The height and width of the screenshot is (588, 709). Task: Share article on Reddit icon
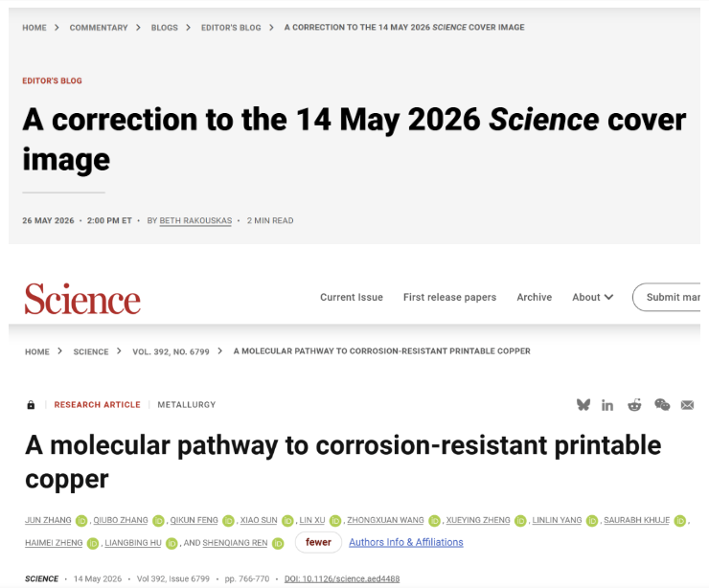click(x=634, y=404)
